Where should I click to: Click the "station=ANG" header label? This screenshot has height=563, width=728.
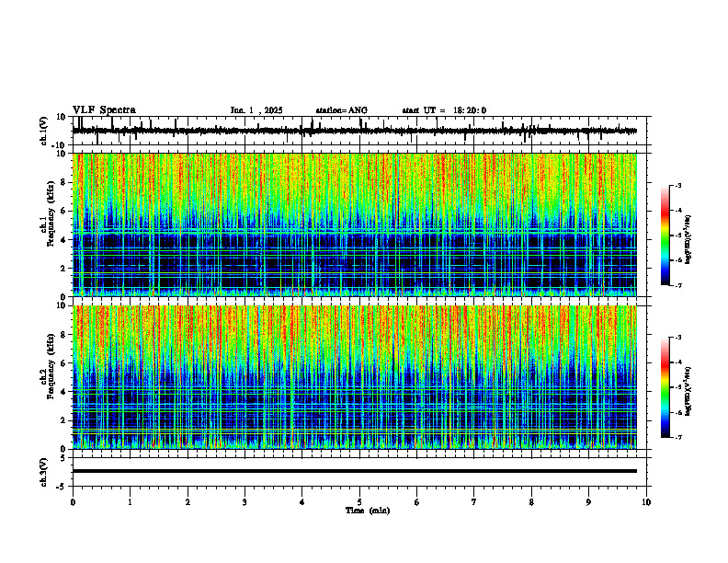pos(341,110)
